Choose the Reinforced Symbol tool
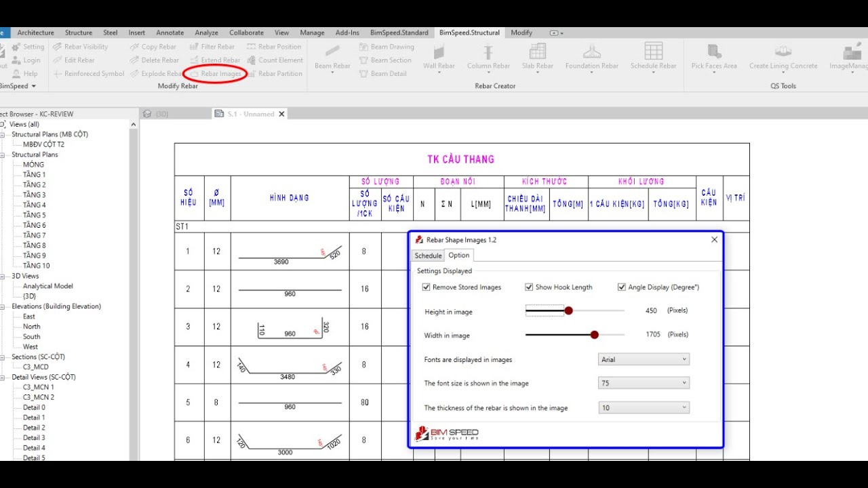This screenshot has height=488, width=868. coord(89,73)
